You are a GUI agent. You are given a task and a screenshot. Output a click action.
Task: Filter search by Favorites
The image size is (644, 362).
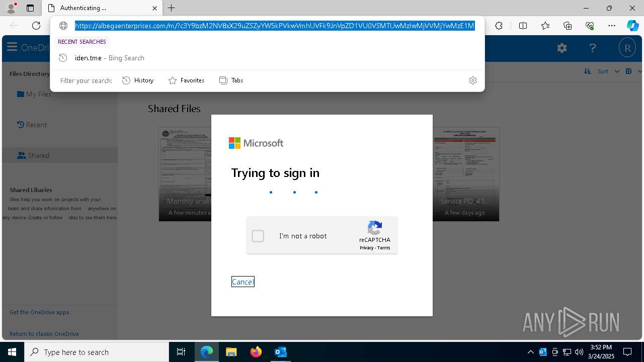(x=186, y=80)
